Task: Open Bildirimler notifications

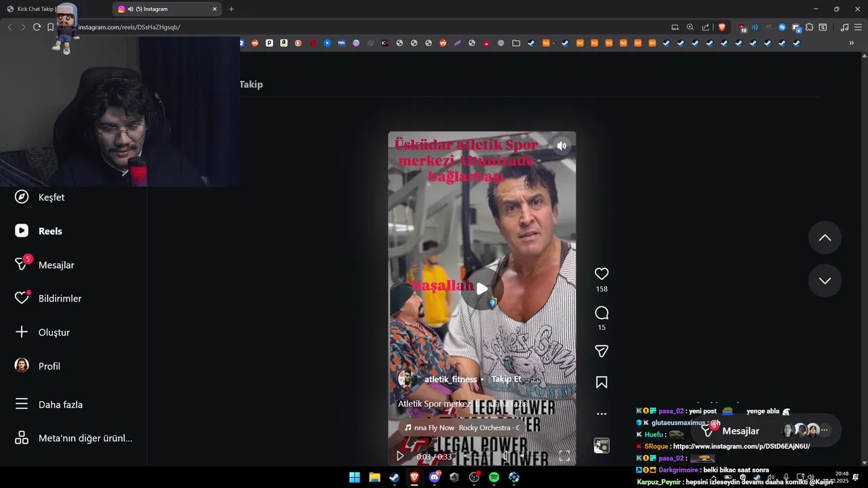Action: click(x=47, y=298)
